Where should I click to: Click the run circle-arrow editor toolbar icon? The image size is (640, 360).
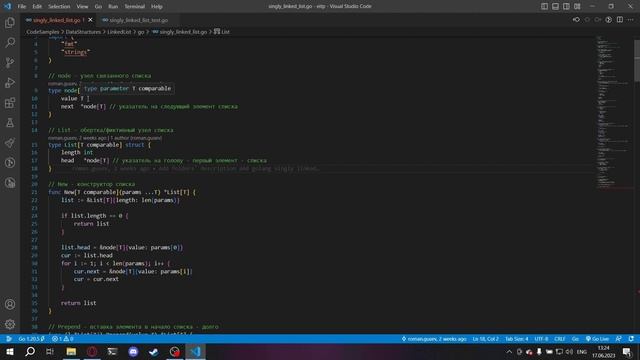click(609, 20)
